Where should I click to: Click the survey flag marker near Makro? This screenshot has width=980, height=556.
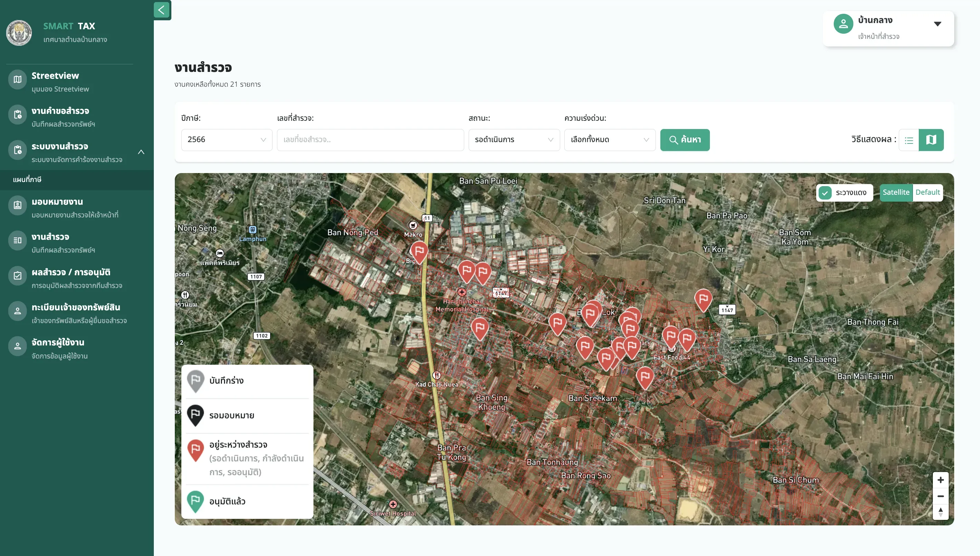click(419, 252)
